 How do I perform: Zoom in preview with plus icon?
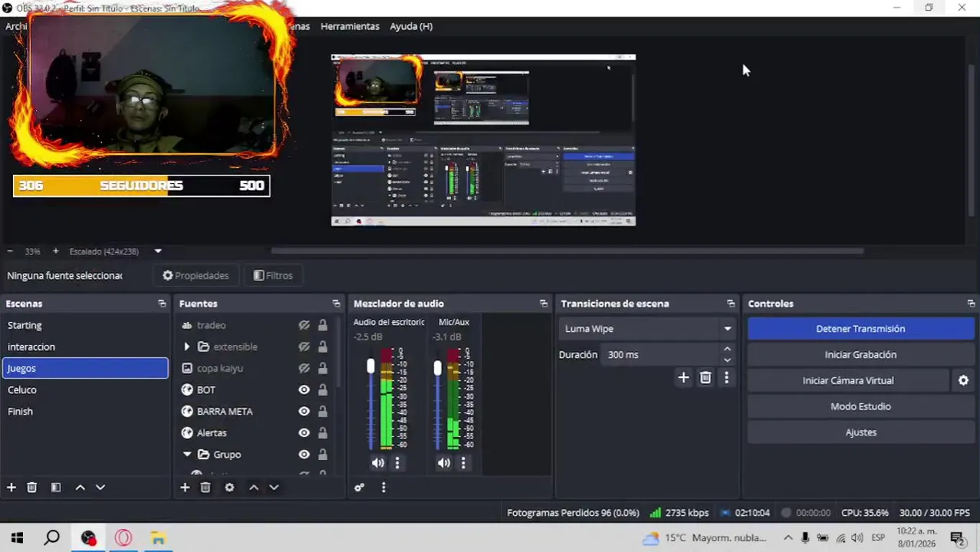coord(55,251)
